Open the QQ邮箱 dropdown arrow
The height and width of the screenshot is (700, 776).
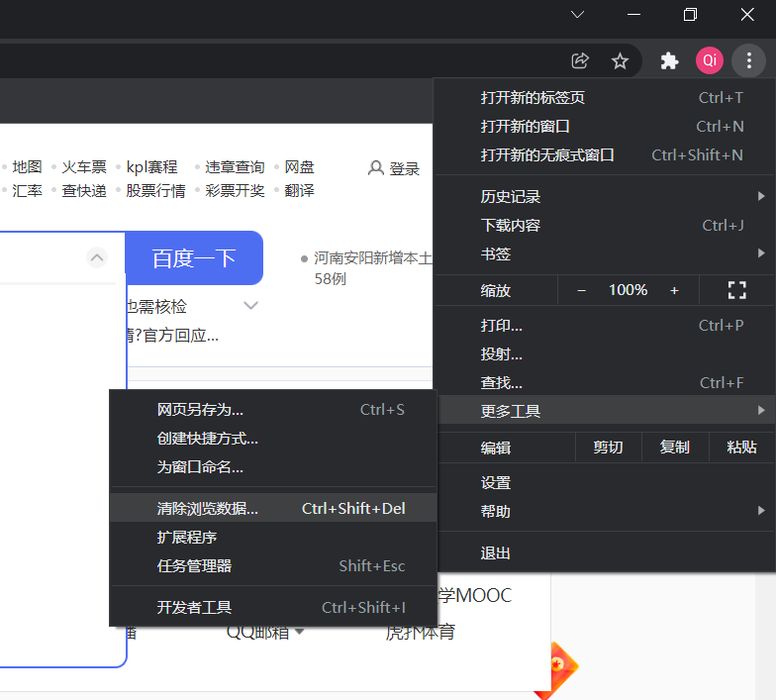pos(299,632)
